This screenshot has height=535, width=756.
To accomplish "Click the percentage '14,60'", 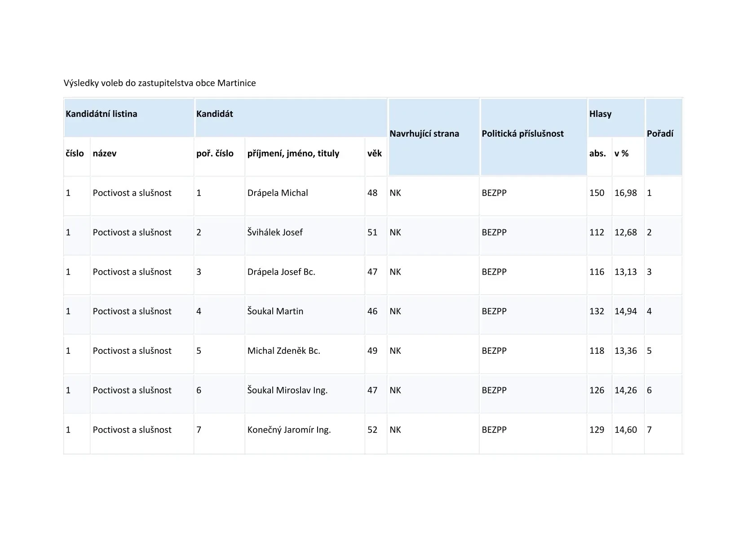I will [x=626, y=430].
